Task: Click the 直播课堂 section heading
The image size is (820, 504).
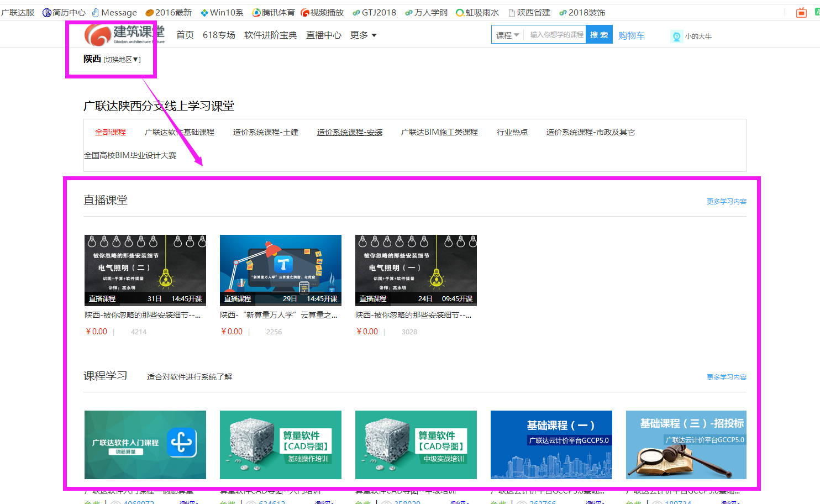Action: point(106,200)
